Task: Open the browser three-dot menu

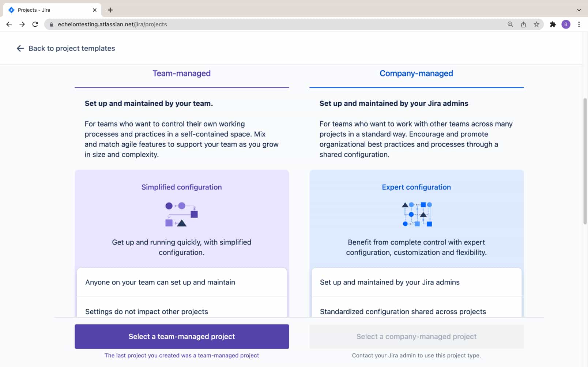Action: [579, 24]
